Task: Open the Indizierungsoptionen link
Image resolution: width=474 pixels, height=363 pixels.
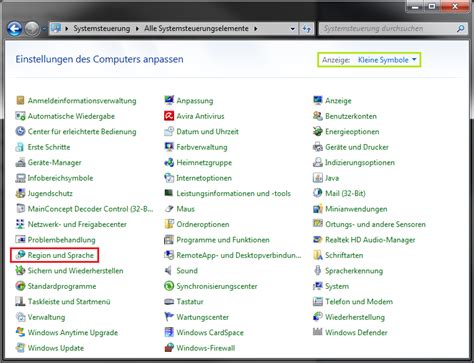Action: [x=360, y=162]
